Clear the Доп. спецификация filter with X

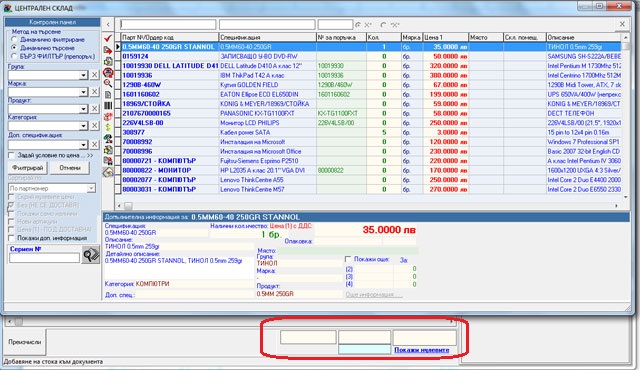(94, 144)
